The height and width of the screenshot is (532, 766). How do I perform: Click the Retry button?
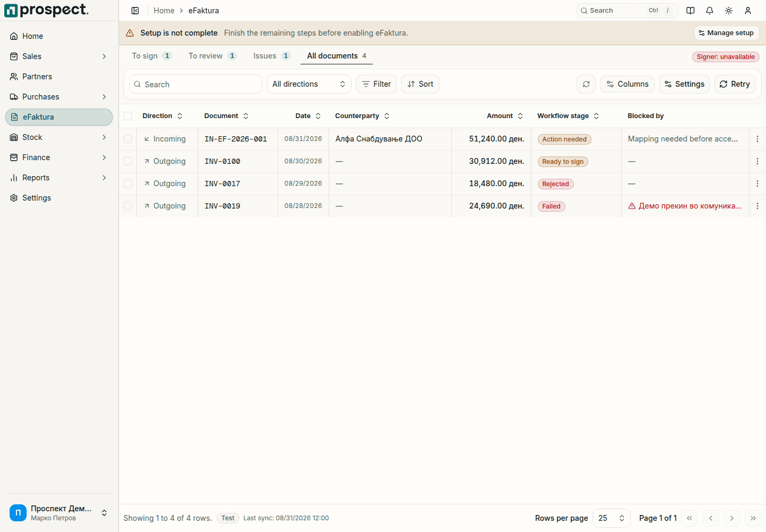point(735,84)
